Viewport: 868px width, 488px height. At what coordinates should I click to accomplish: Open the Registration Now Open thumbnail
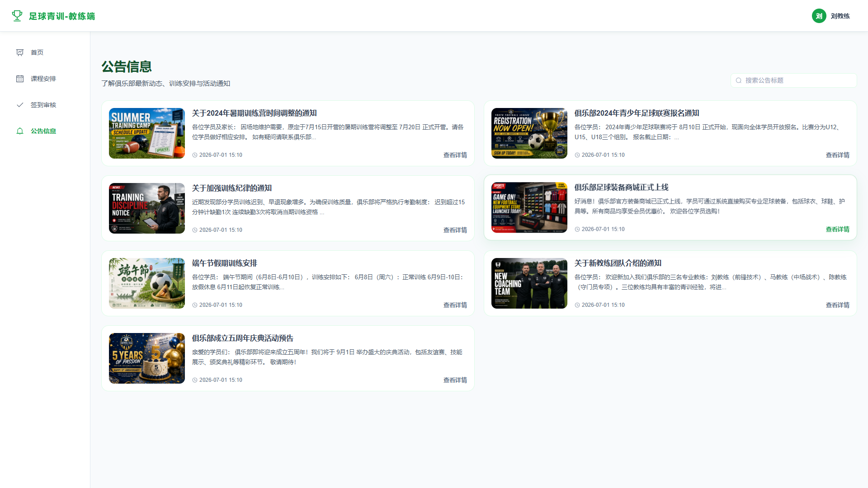[529, 133]
